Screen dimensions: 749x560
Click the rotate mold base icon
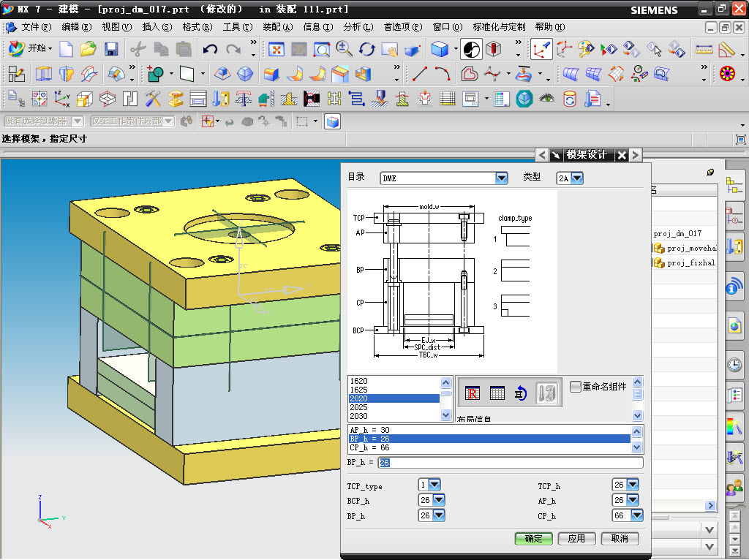coord(521,393)
